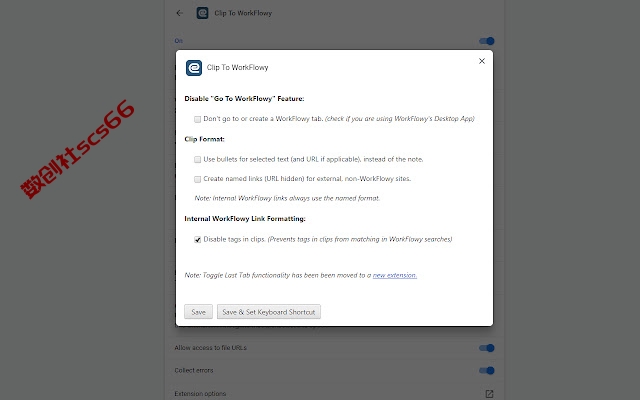This screenshot has width=640, height=400.
Task: Click the "Collect errors" label
Action: (193, 370)
